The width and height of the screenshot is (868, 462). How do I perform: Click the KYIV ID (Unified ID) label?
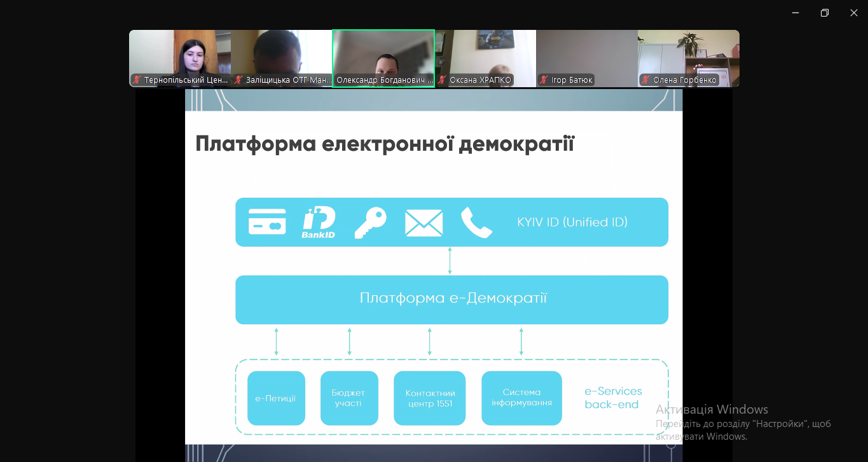[x=572, y=222]
